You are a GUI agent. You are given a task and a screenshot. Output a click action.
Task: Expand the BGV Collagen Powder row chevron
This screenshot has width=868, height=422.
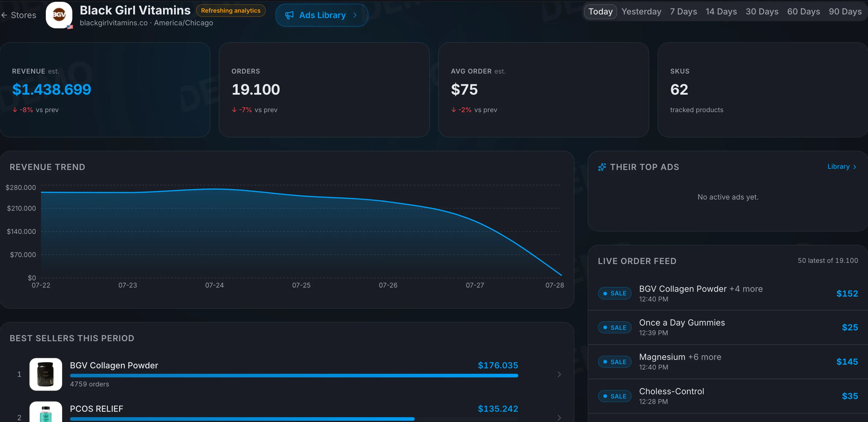pyautogui.click(x=559, y=374)
